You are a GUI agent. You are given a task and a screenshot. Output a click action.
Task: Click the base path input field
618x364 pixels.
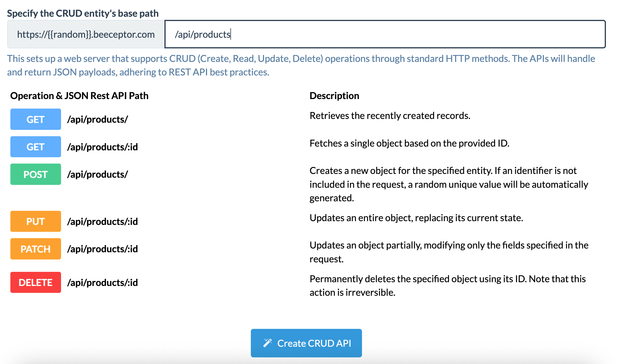385,34
